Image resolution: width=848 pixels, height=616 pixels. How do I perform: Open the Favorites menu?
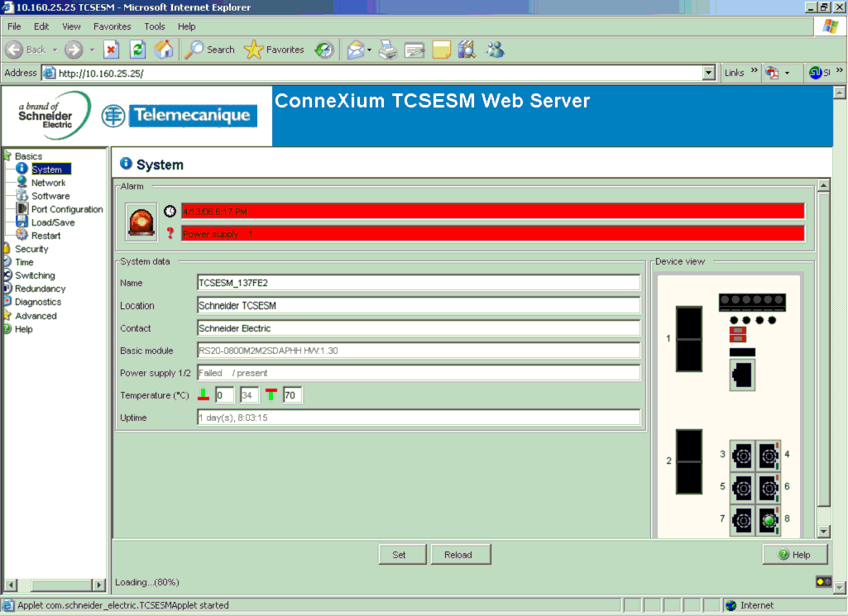[112, 26]
